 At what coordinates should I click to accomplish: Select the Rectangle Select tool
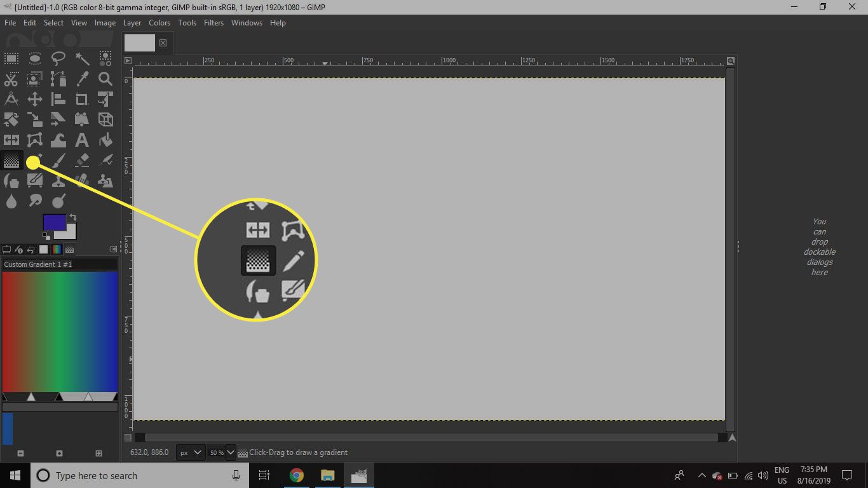[x=11, y=59]
